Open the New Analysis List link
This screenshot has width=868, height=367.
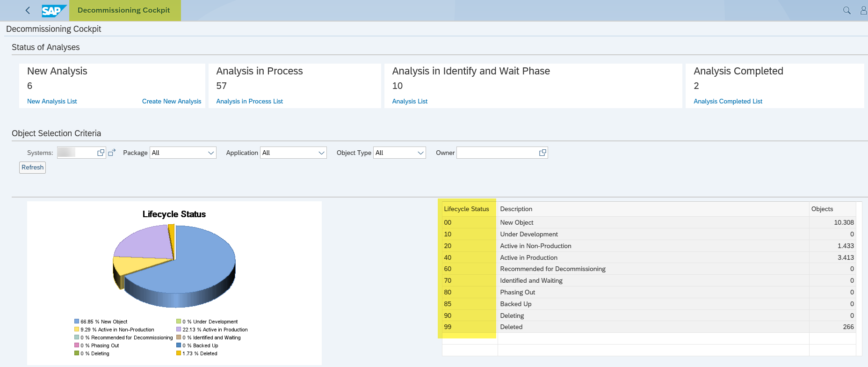(x=52, y=101)
